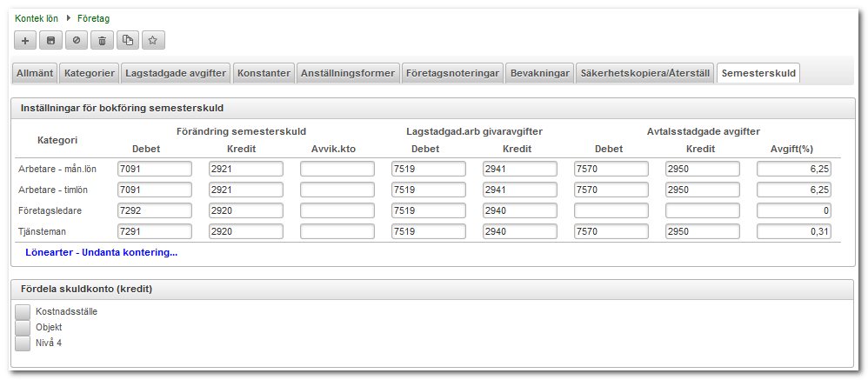This screenshot has height=380, width=868.
Task: Click the copy toolbar icon
Action: [x=127, y=40]
